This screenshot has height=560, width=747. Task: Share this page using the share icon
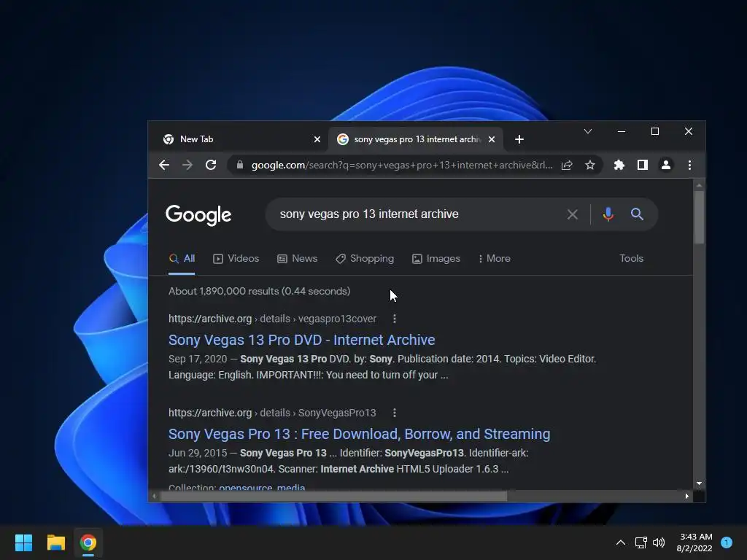tap(566, 166)
